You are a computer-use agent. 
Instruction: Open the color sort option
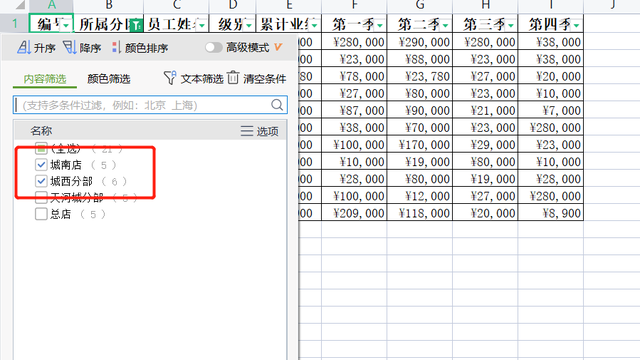coord(140,48)
